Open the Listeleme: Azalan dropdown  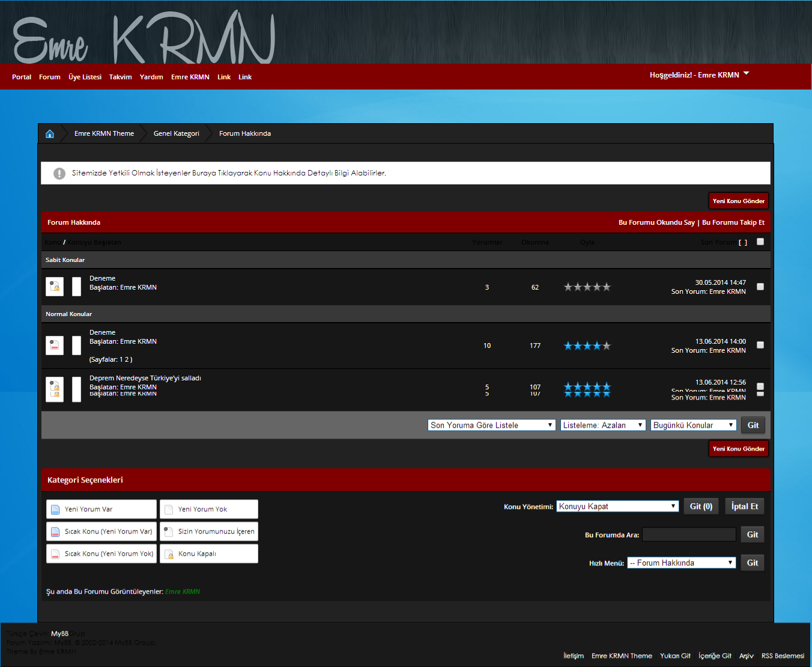(x=603, y=425)
